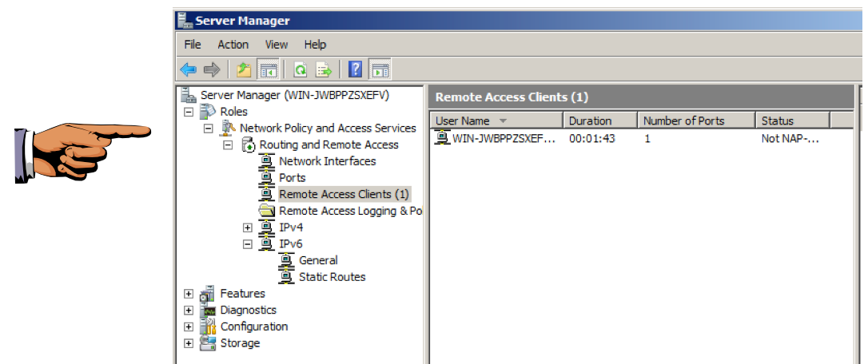Expand the Features node

coord(189,294)
